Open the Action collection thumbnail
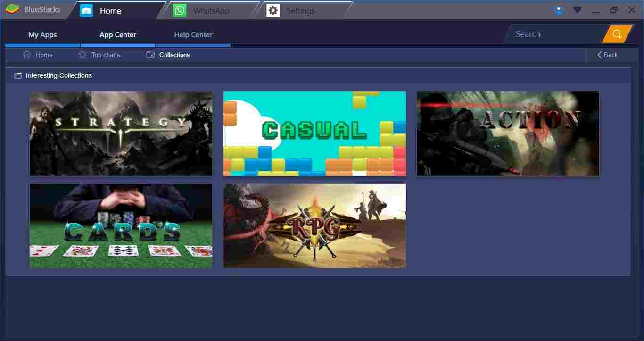The width and height of the screenshot is (644, 341). tap(508, 133)
